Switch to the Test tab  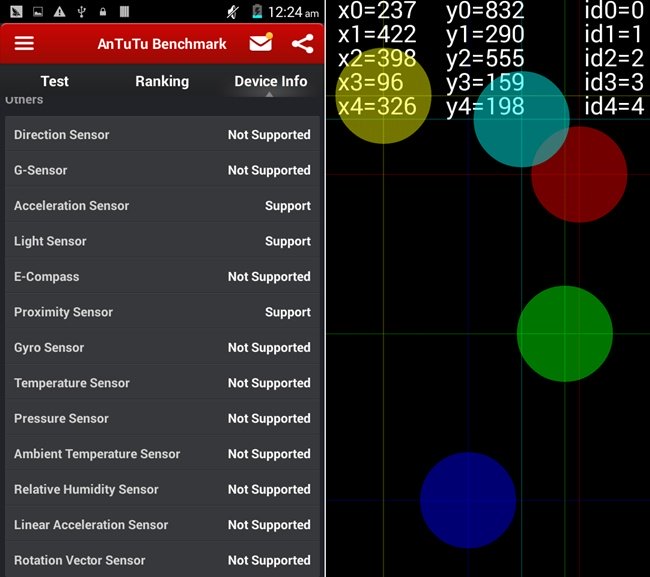pyautogui.click(x=55, y=81)
